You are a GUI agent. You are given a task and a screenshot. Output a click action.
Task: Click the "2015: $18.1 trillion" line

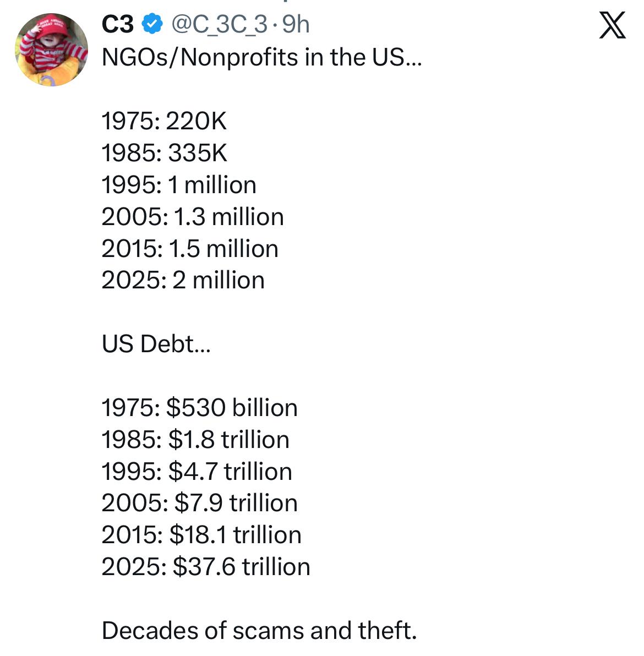click(x=201, y=535)
